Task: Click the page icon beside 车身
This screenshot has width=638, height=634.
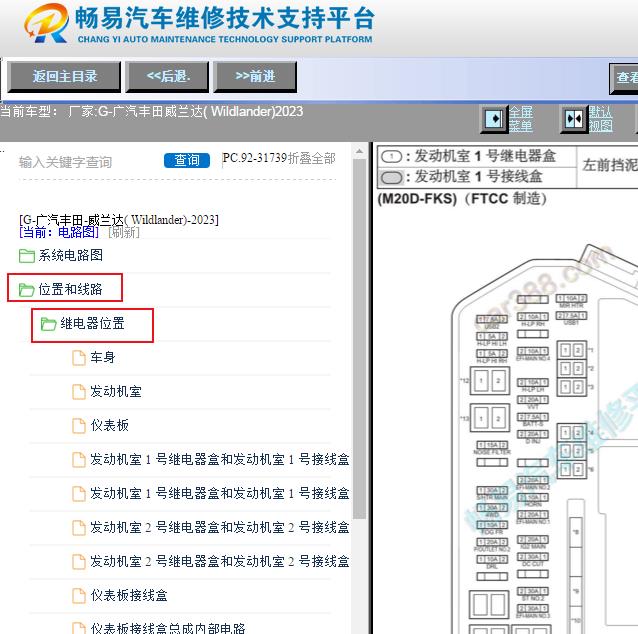Action: (x=79, y=358)
